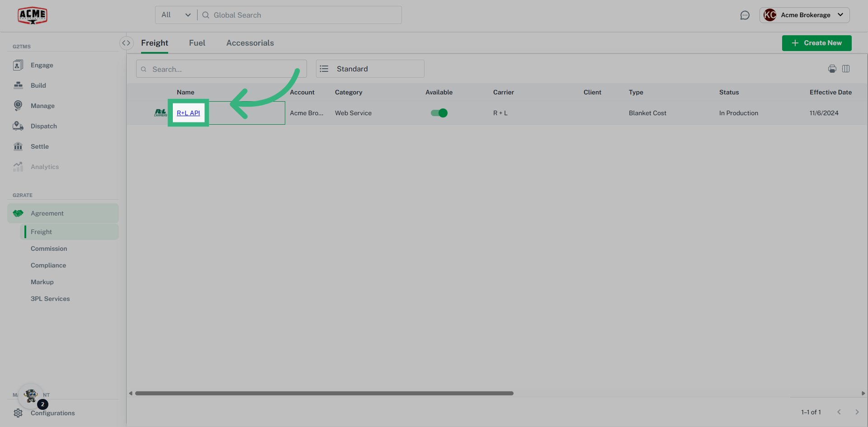Click inside the Global Search field
The height and width of the screenshot is (427, 868).
point(271,15)
